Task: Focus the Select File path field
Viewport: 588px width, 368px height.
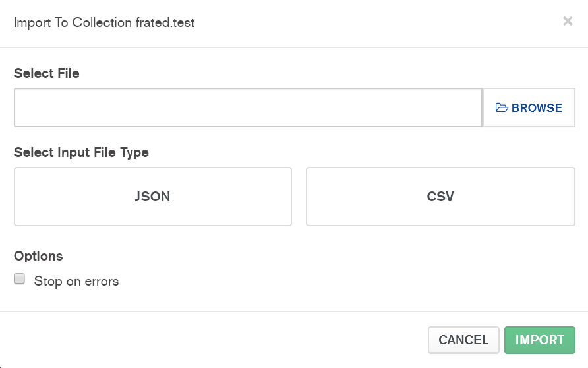Action: 248,107
